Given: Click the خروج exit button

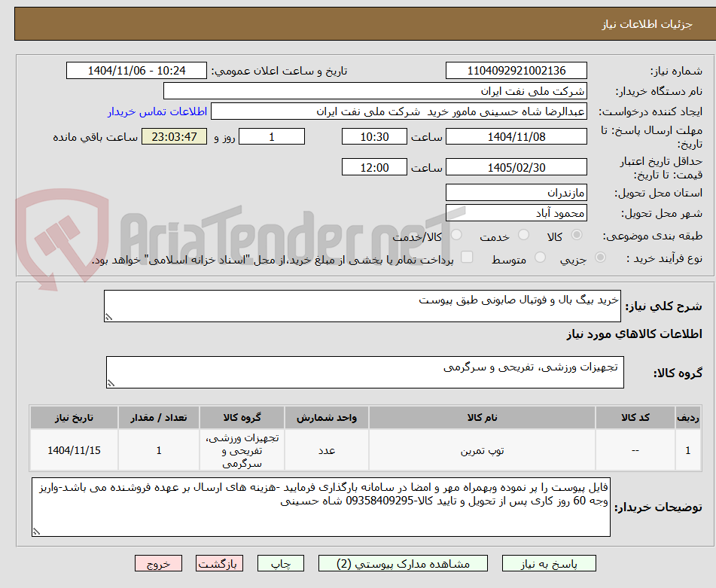Looking at the screenshot, I should pyautogui.click(x=158, y=563).
